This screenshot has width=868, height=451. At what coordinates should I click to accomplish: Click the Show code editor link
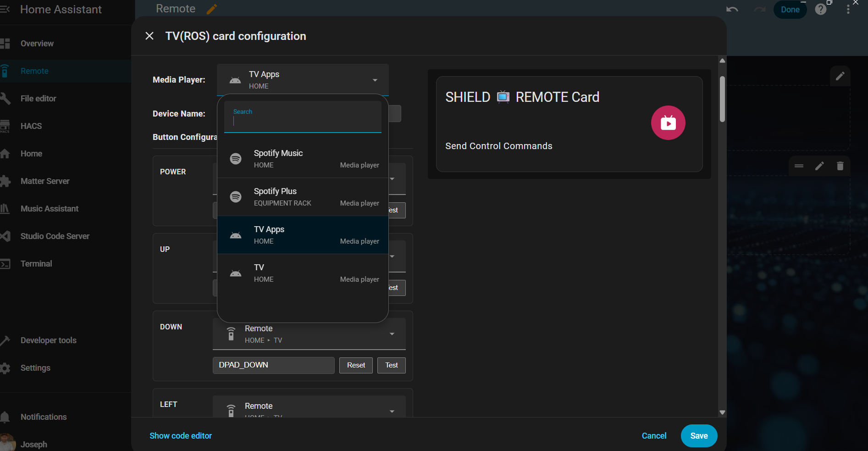(x=181, y=436)
